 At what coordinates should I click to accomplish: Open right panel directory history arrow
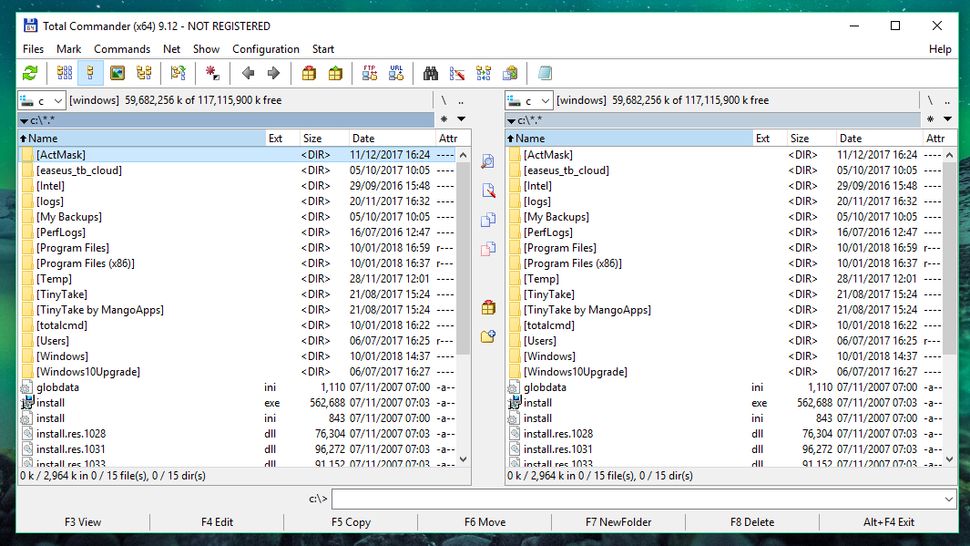click(x=947, y=119)
